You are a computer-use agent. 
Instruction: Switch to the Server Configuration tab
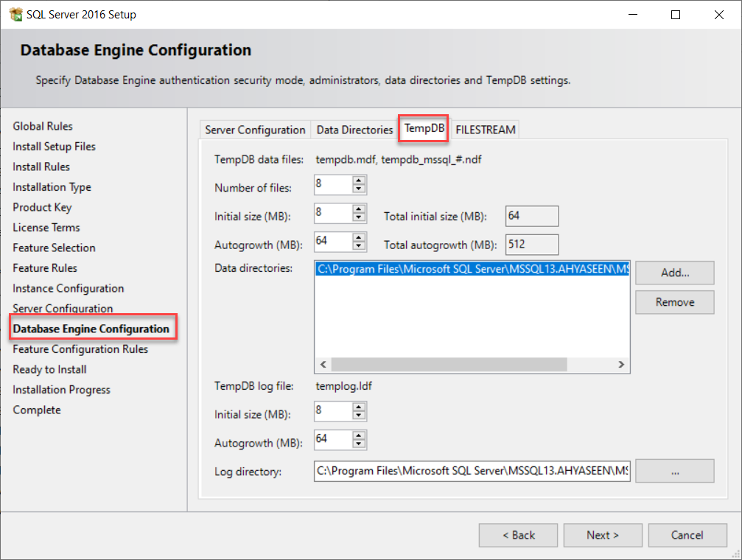tap(255, 130)
